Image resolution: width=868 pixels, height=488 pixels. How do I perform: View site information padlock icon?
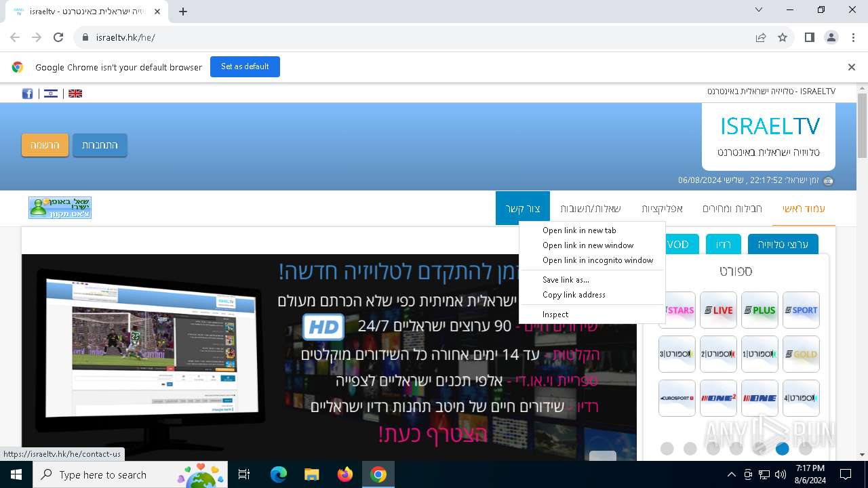[x=85, y=37]
